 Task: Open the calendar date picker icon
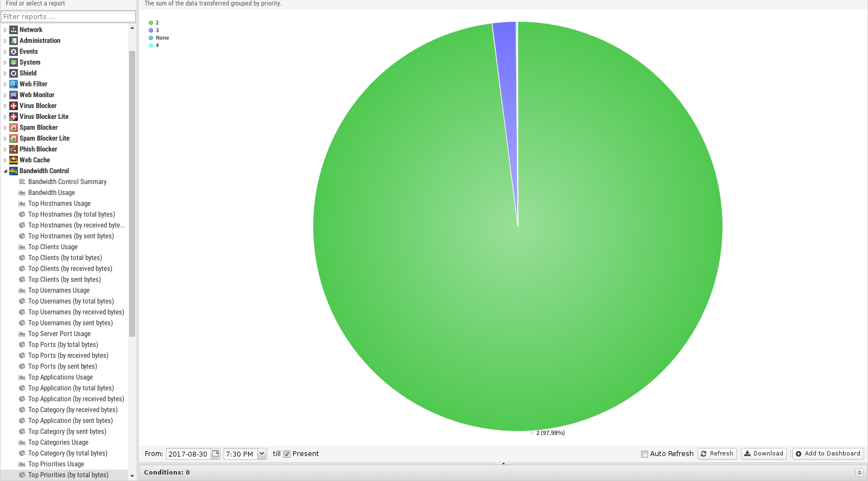coord(216,454)
